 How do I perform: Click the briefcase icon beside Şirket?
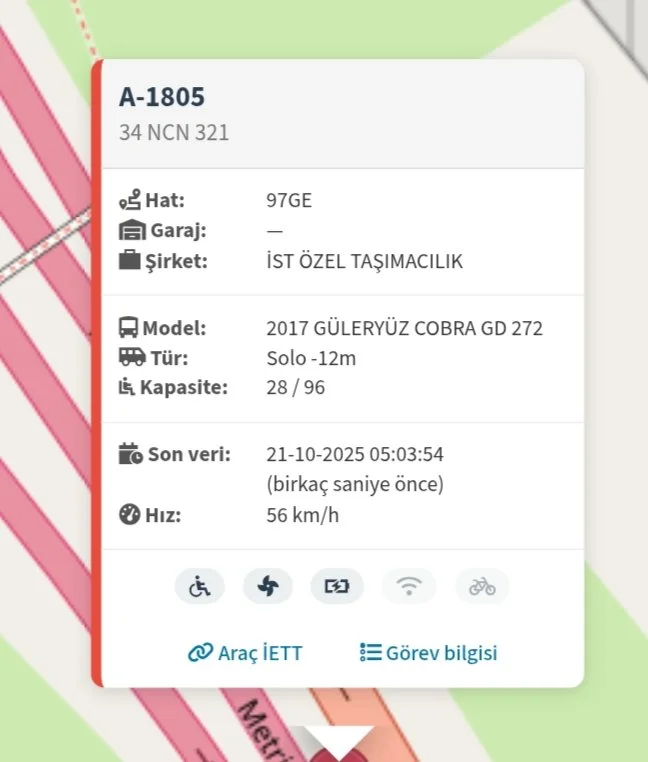130,260
